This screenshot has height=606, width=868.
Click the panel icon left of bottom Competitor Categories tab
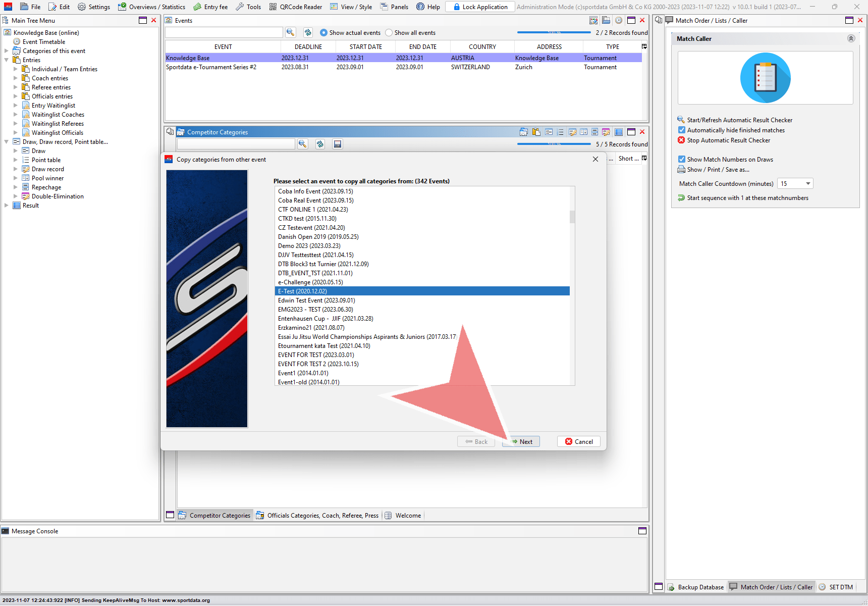170,515
